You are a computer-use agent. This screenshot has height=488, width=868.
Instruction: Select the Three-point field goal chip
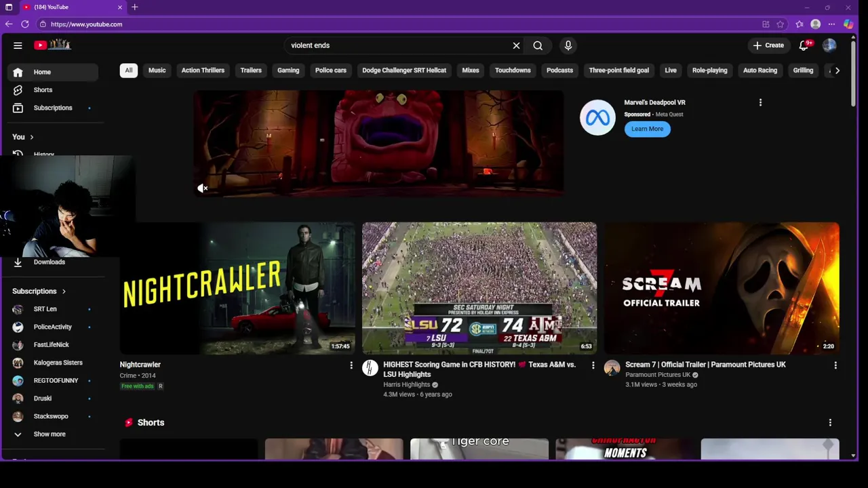coord(619,70)
